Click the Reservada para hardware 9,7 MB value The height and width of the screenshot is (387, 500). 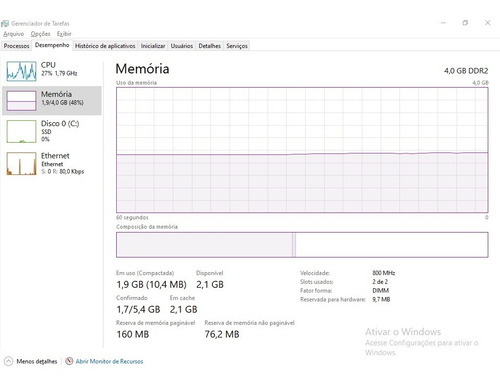point(381,299)
